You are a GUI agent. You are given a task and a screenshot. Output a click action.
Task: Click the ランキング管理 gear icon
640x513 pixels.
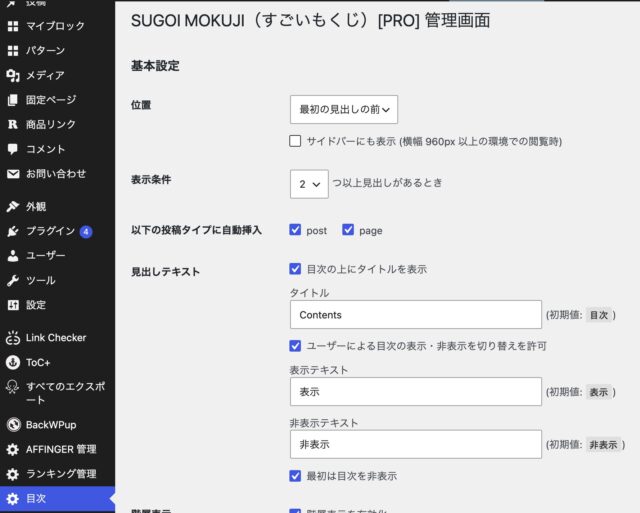pyautogui.click(x=13, y=474)
